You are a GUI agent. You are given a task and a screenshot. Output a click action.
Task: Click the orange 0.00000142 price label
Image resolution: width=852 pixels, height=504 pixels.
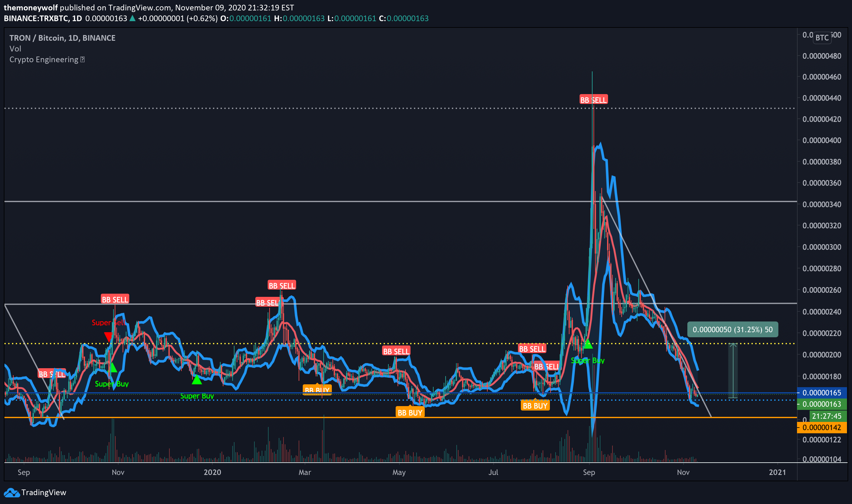pyautogui.click(x=821, y=427)
